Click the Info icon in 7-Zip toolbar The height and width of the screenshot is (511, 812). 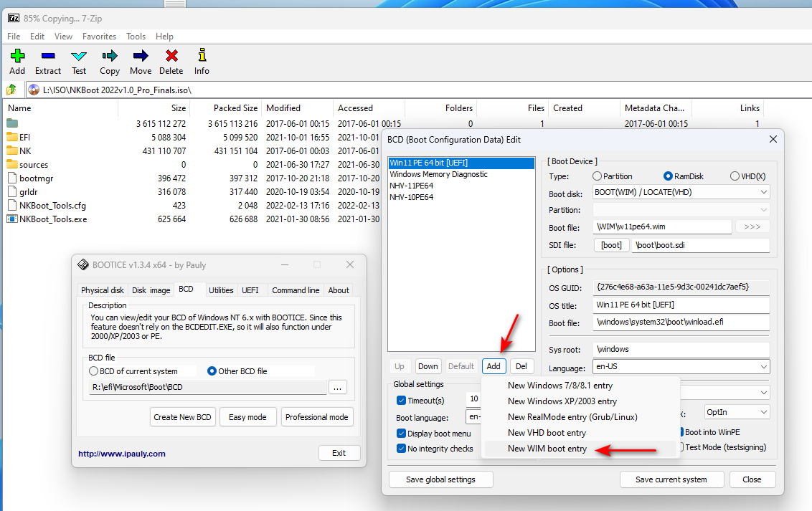[x=202, y=54]
